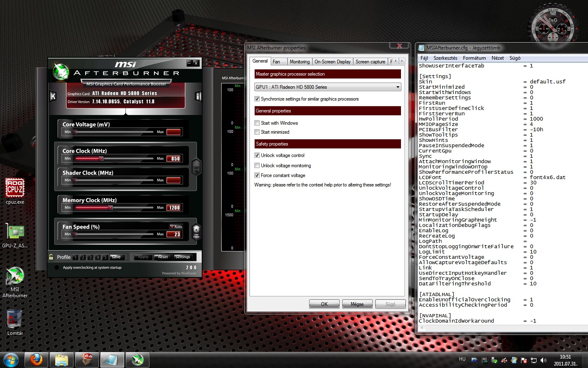Click the taskbar clock showing 10:51
This screenshot has width=588, height=368.
565,360
